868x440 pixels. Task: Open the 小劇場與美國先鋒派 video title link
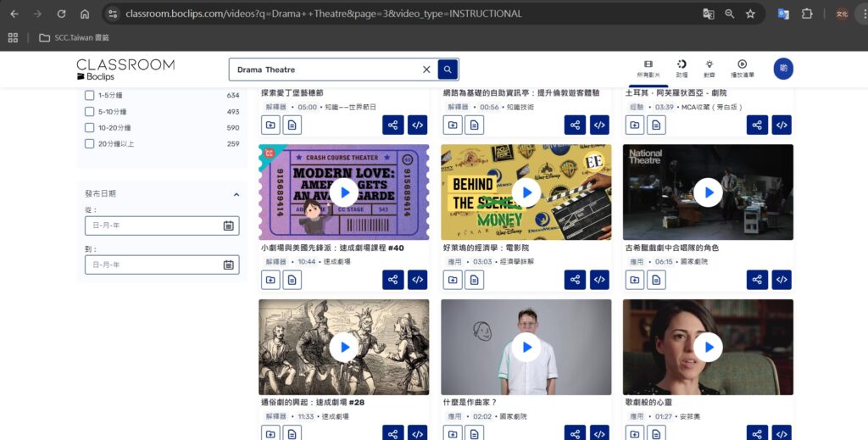[x=332, y=248]
